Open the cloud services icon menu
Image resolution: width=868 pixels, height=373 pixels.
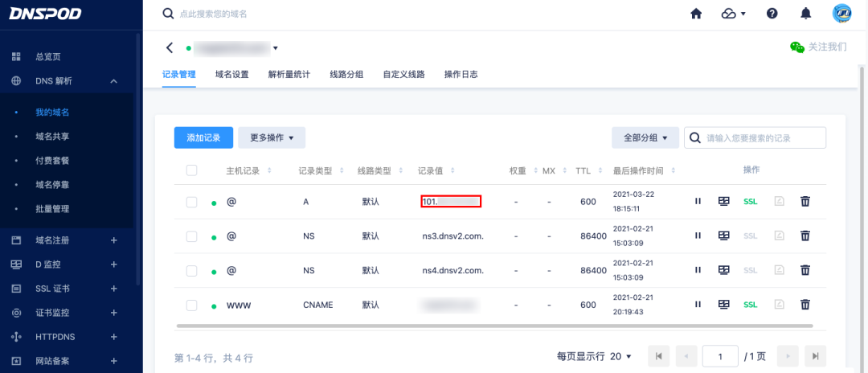(734, 14)
